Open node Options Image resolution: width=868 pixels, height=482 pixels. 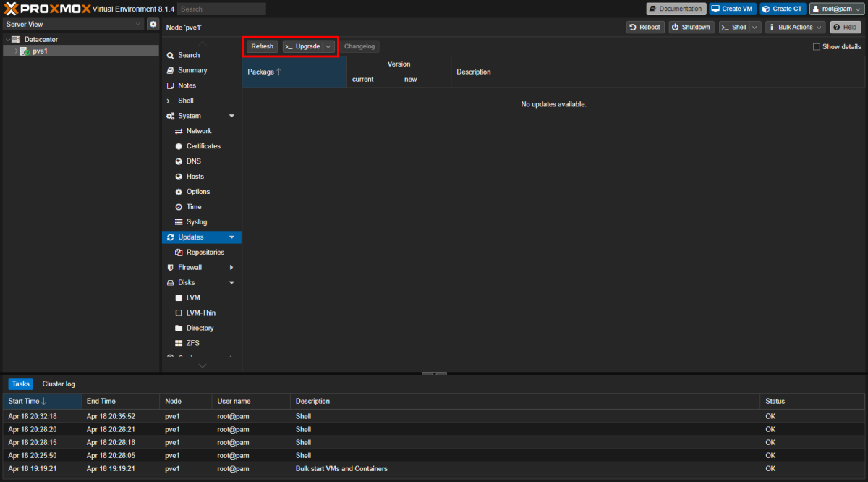pyautogui.click(x=198, y=192)
